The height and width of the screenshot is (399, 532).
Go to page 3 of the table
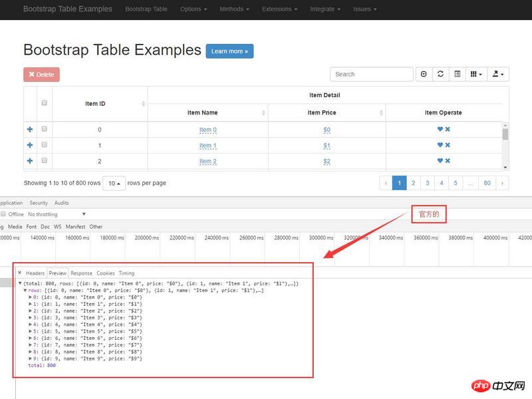click(428, 184)
